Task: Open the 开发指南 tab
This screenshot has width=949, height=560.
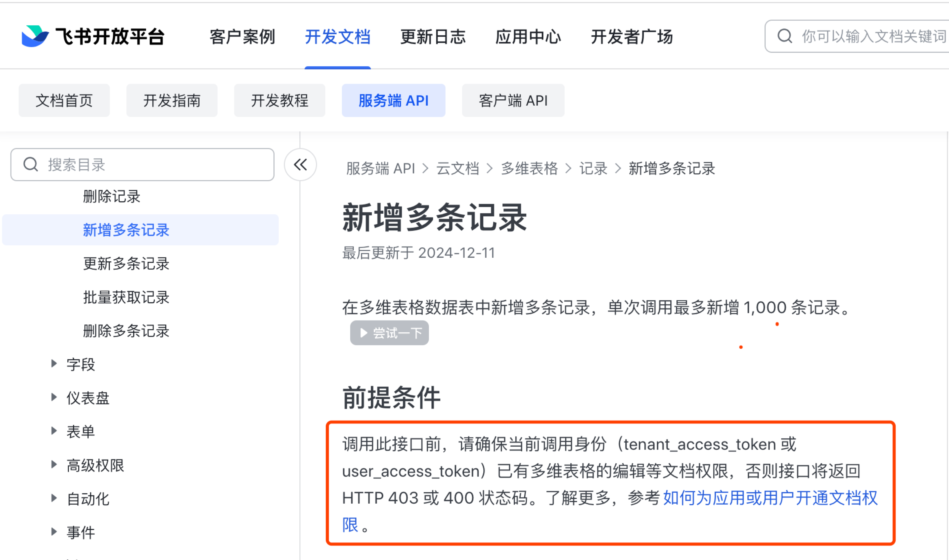Action: [172, 101]
